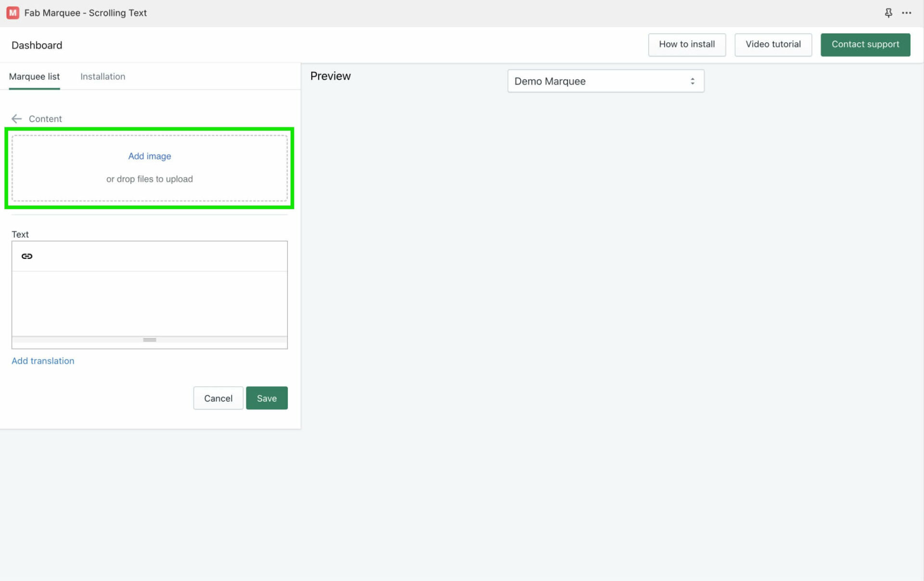Click the insert link icon in the text editor
The height and width of the screenshot is (581, 924).
click(x=27, y=256)
